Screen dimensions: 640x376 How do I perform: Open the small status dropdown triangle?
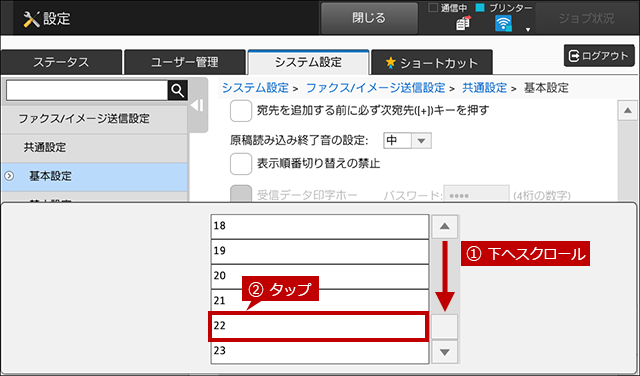click(x=528, y=30)
